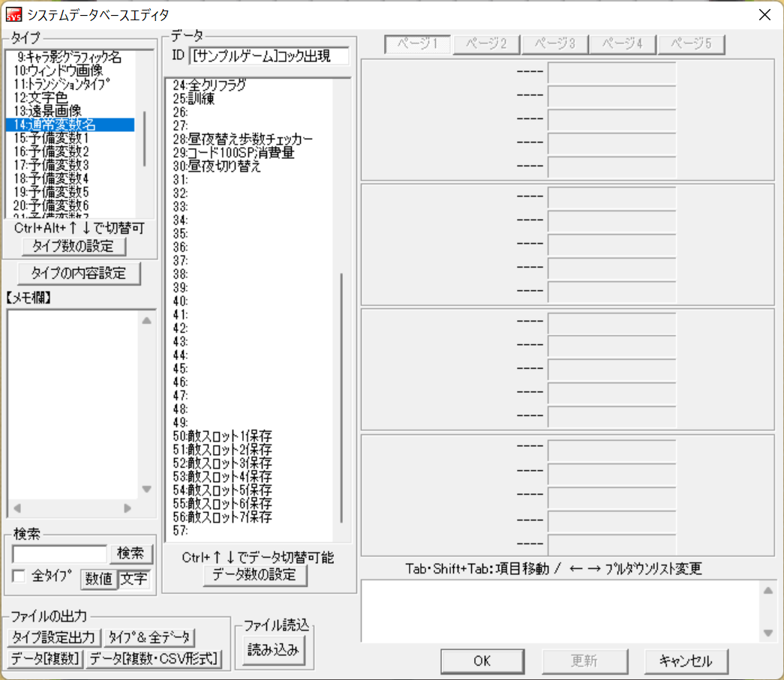Screen dimensions: 784x680
Task: Click into the search text field
Action: 59,553
